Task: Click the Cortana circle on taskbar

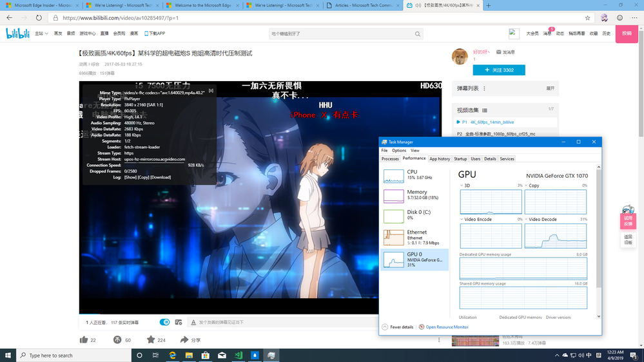Action: (x=139, y=356)
